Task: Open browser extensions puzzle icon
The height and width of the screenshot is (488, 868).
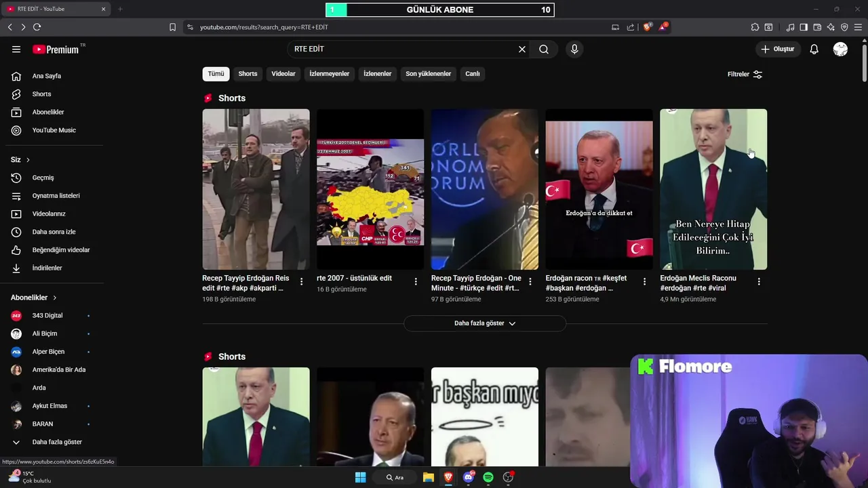Action: (x=755, y=27)
